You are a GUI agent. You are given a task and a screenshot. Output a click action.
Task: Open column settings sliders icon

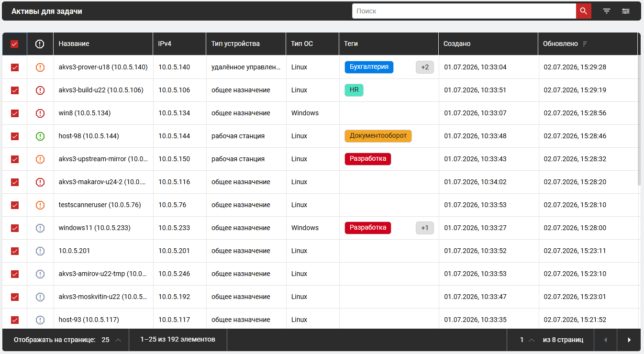tap(626, 11)
